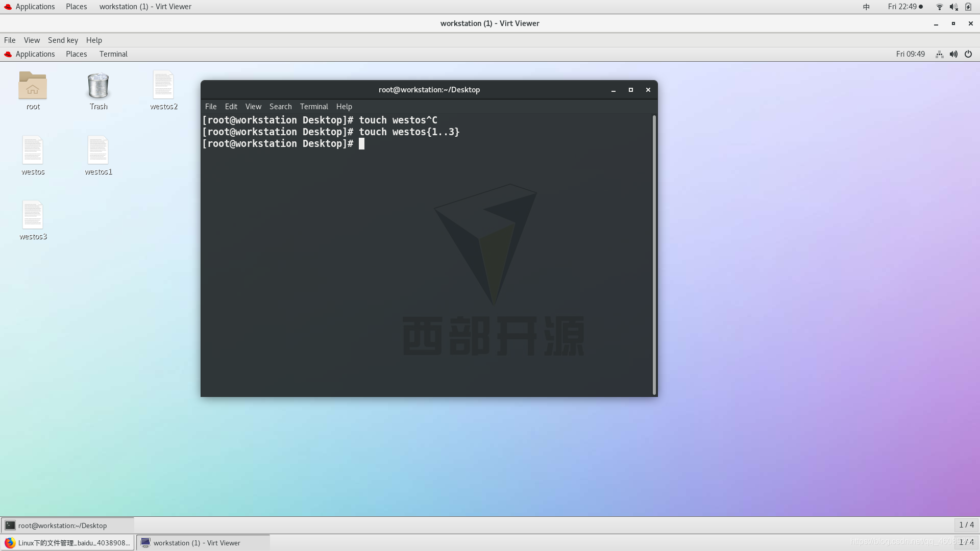This screenshot has height=551, width=980.
Task: Open guest network status icon
Action: [x=939, y=54]
